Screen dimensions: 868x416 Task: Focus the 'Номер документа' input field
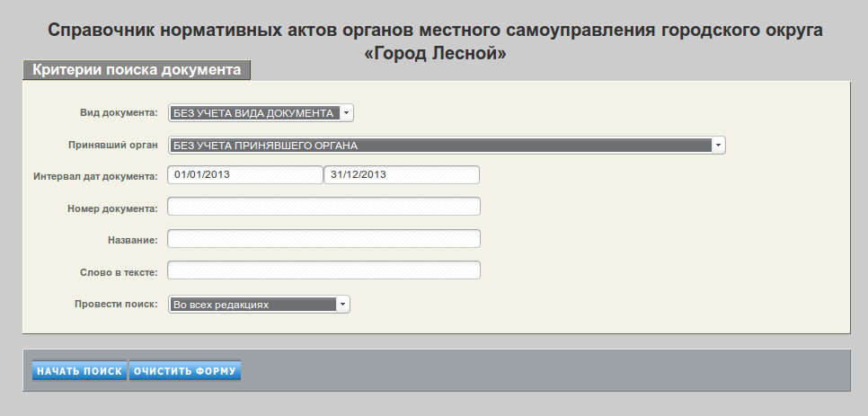(323, 207)
